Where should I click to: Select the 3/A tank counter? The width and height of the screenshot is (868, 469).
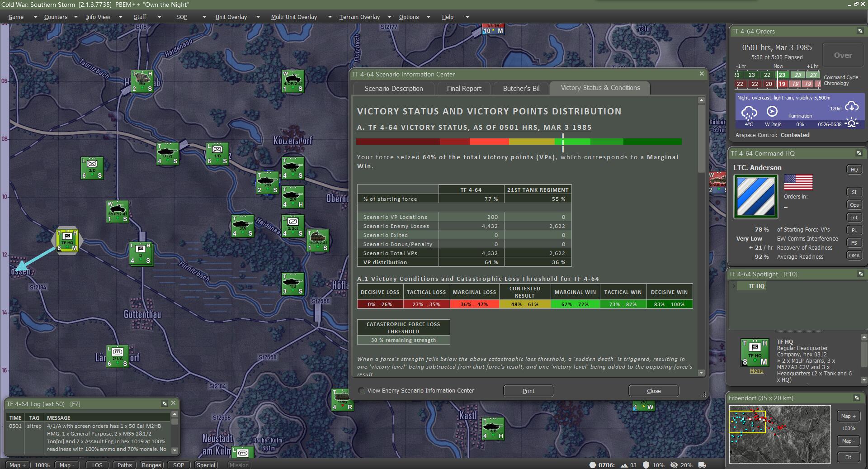242,226
